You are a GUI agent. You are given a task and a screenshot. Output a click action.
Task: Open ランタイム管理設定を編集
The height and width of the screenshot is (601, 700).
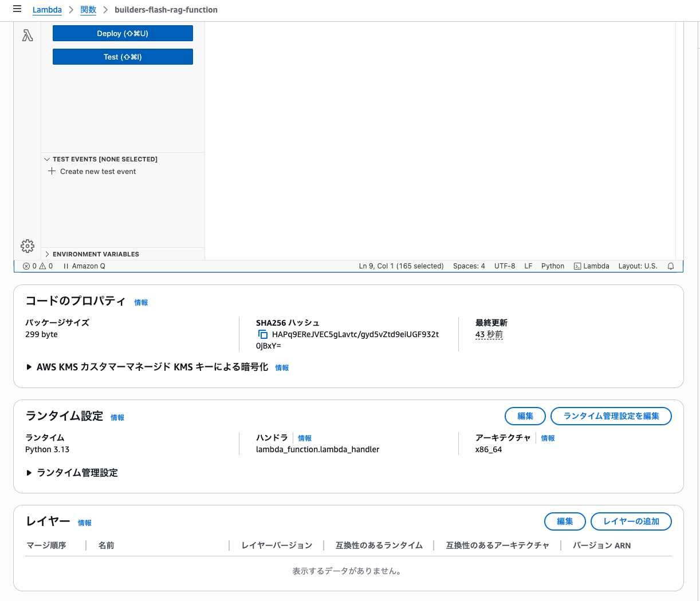coord(611,416)
